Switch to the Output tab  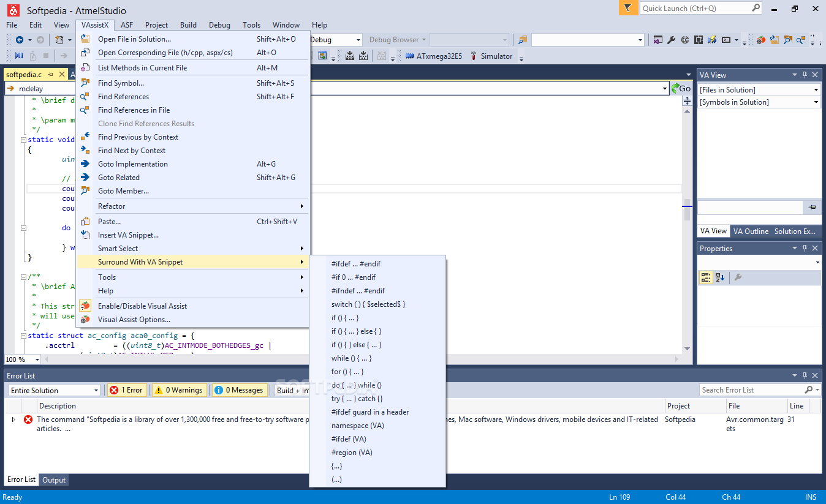(x=54, y=480)
